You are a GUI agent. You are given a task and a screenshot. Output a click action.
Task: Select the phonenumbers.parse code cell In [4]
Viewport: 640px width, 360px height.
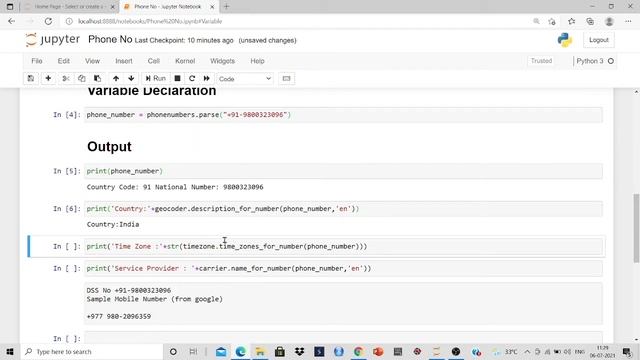pos(343,115)
